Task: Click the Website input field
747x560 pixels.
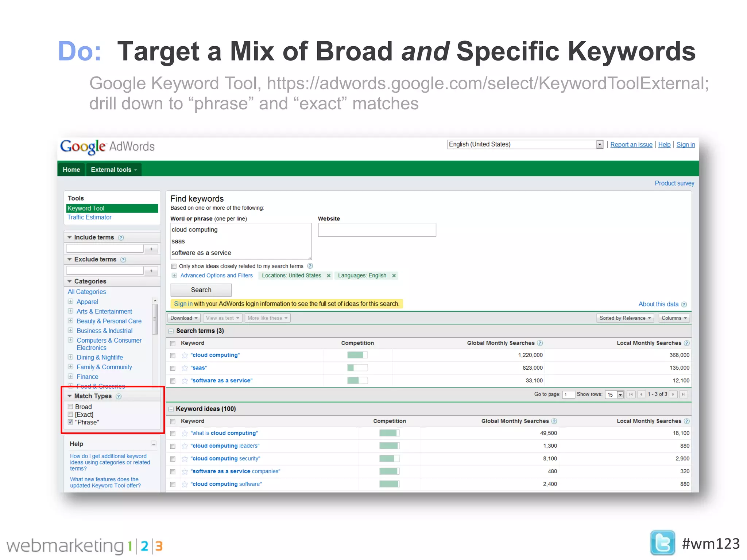Action: click(377, 230)
